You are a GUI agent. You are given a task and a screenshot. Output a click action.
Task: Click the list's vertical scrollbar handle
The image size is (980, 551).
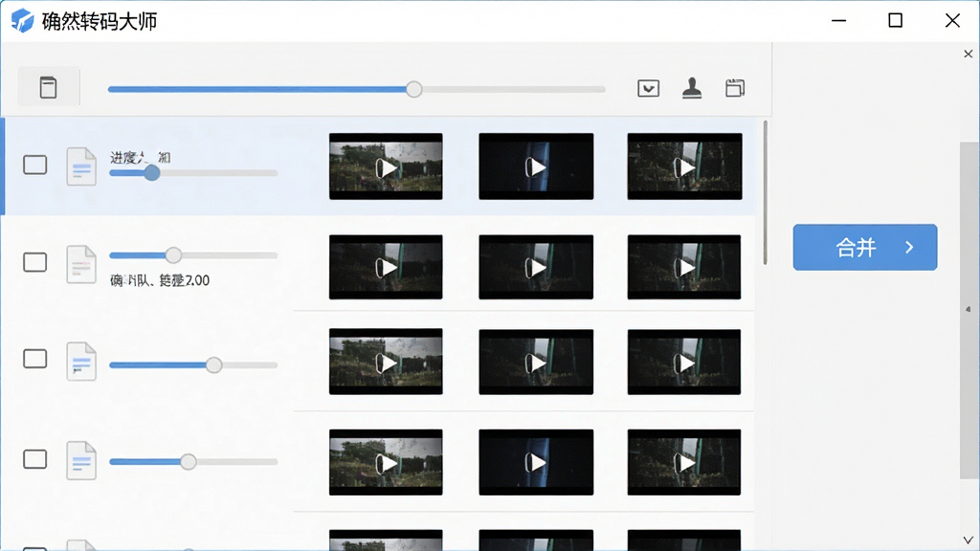765,193
